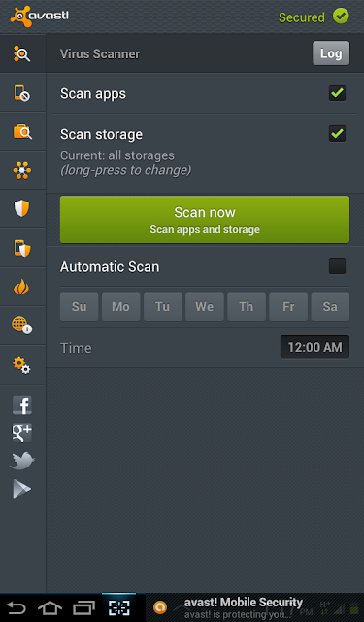Open the Application Management icon
This screenshot has width=364, height=622.
point(21,170)
